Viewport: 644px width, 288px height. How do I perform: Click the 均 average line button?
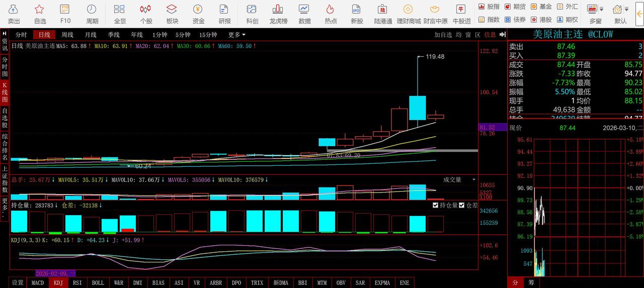pyautogui.click(x=459, y=35)
